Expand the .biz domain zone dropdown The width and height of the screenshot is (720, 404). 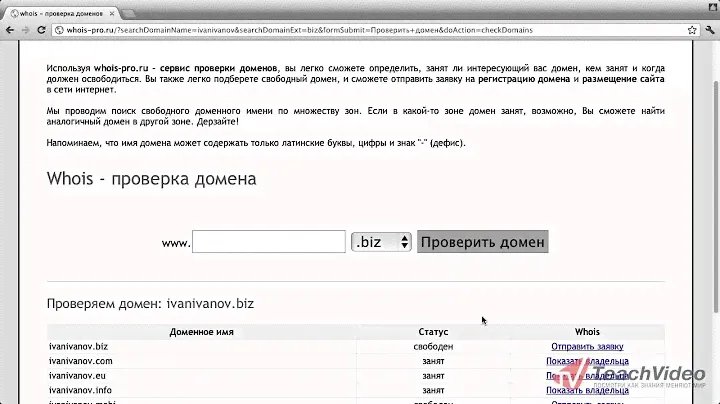[x=381, y=242]
